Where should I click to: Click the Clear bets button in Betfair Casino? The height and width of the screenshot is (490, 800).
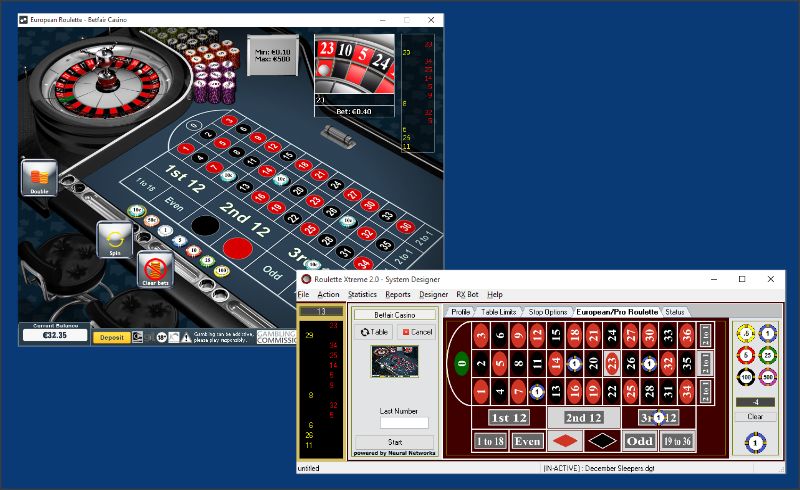pos(155,269)
